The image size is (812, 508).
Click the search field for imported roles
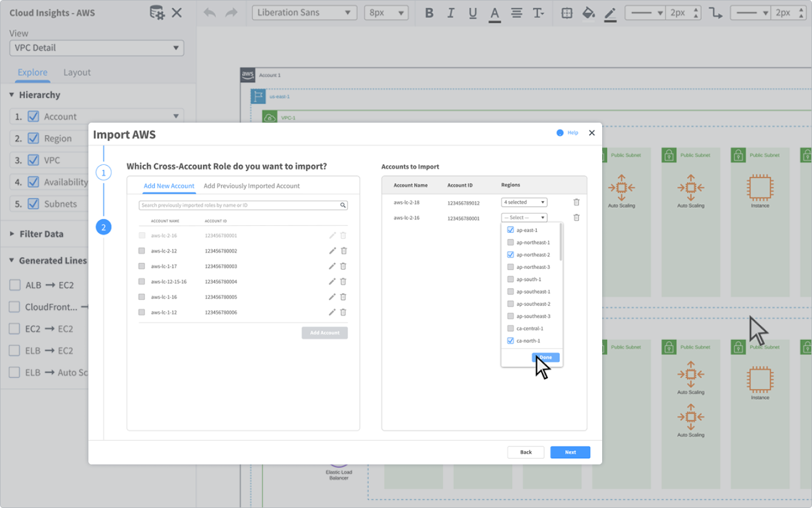point(243,205)
